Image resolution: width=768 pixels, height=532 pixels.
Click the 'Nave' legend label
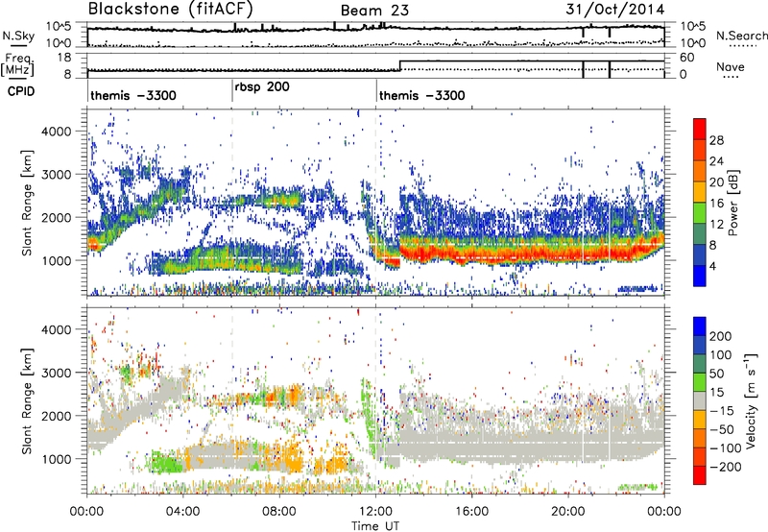pos(731,66)
